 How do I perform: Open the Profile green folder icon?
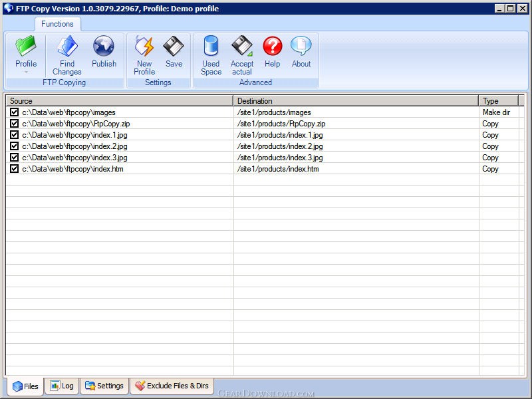[x=26, y=46]
